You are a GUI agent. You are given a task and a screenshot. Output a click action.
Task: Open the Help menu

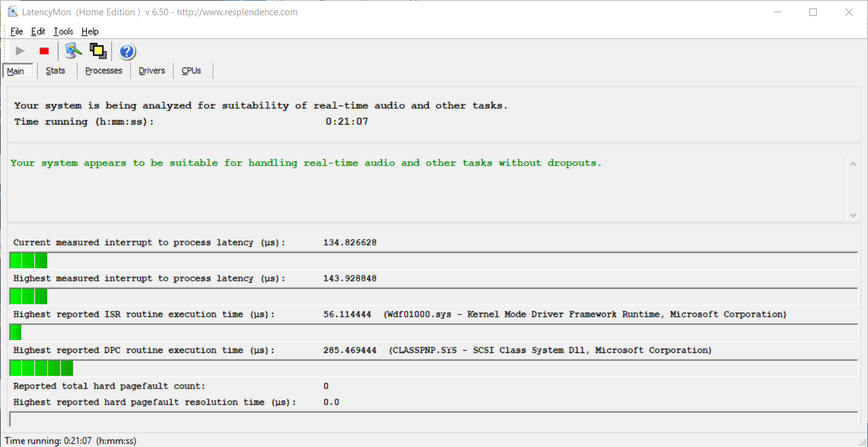coord(90,31)
